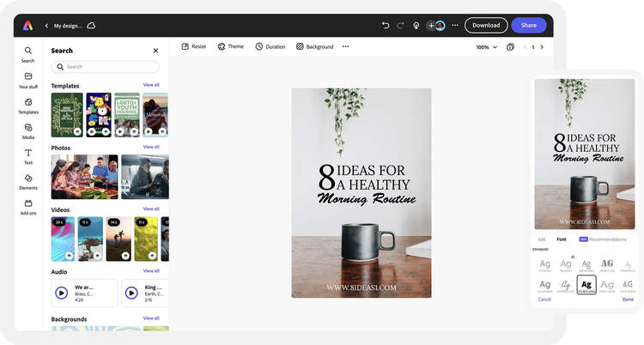Open Theme options in the toolbar

231,46
